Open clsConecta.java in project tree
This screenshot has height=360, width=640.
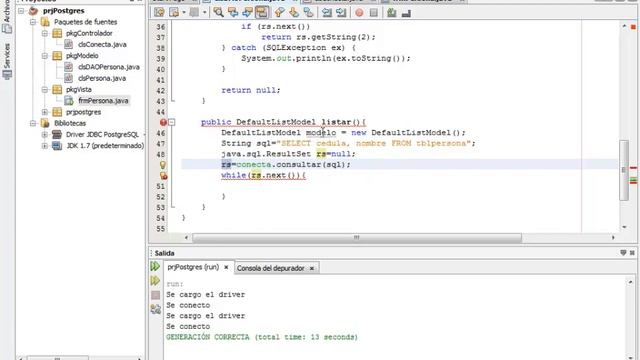[102, 44]
